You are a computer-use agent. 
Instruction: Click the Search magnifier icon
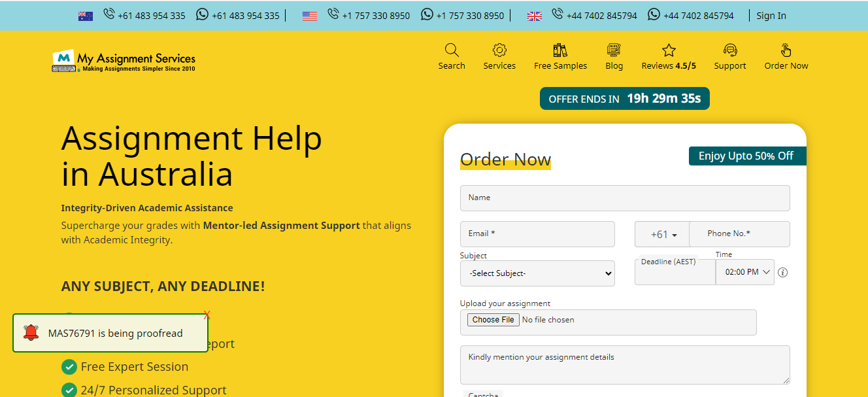pyautogui.click(x=452, y=50)
